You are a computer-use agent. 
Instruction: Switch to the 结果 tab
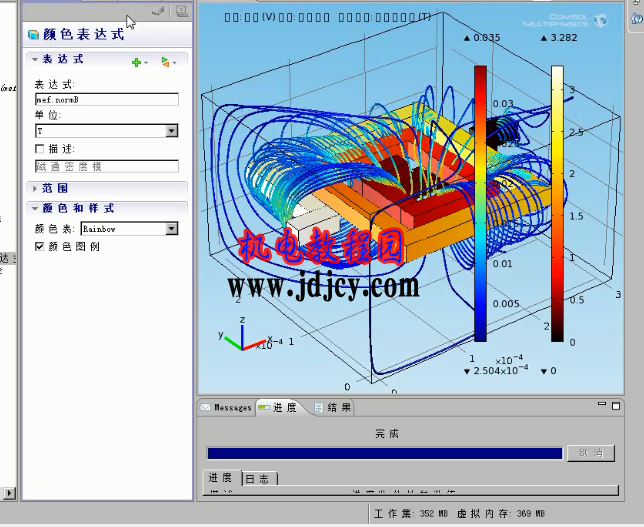pos(333,407)
